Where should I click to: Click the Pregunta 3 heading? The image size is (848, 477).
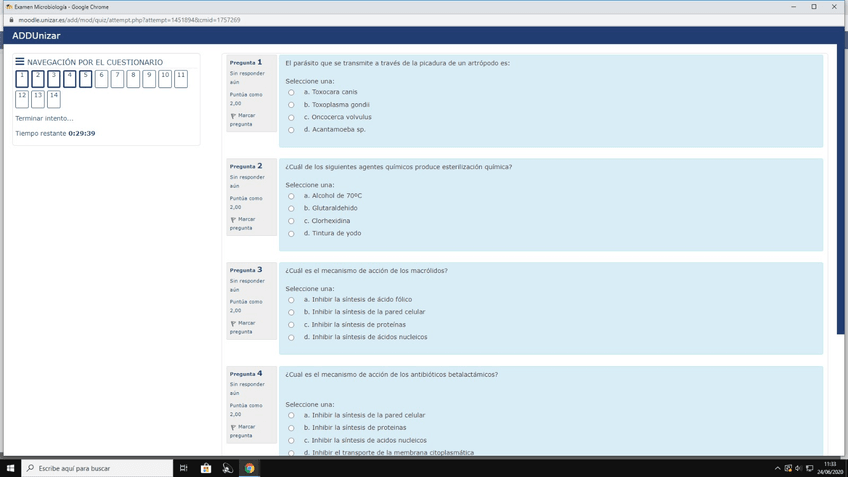pos(246,270)
